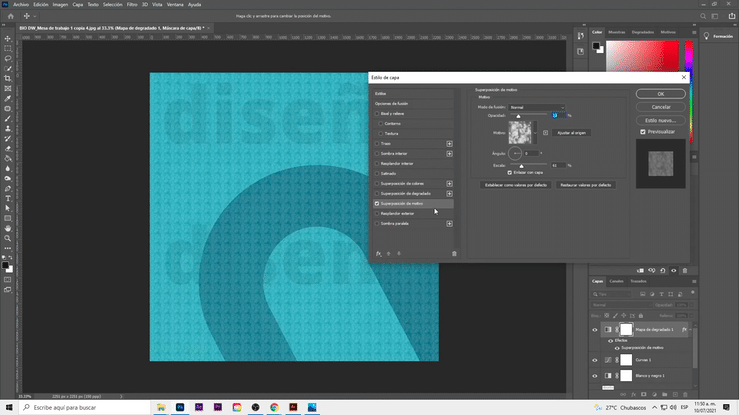
Task: Select the Eyedropper tool
Action: coord(8,98)
